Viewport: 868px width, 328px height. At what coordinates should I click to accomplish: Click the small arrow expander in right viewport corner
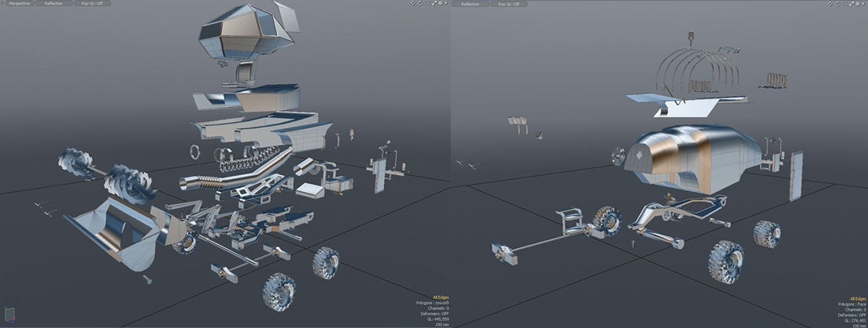[864, 4]
